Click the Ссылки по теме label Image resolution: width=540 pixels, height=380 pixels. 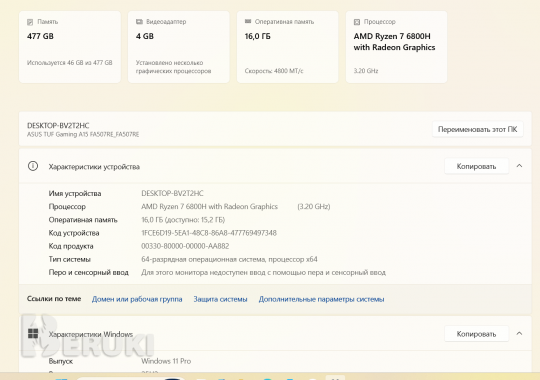pos(54,299)
